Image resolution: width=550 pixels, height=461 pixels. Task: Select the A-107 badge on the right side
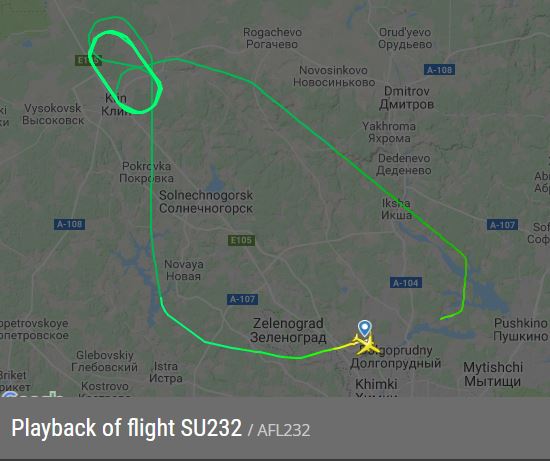click(502, 225)
